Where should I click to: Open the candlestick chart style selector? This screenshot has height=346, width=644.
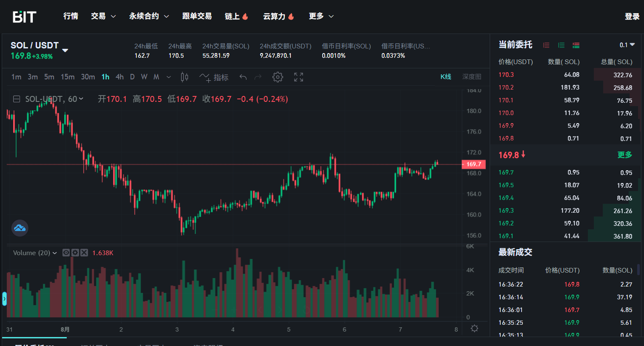[x=184, y=77]
